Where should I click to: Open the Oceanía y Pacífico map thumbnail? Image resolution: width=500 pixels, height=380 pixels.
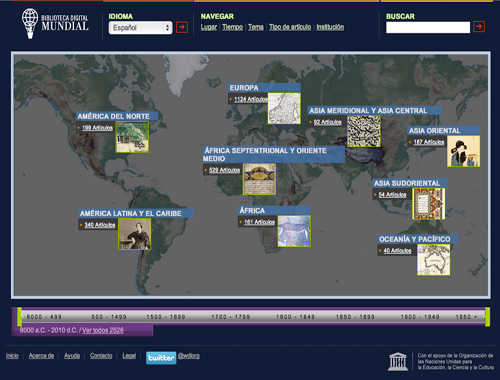pos(433,260)
